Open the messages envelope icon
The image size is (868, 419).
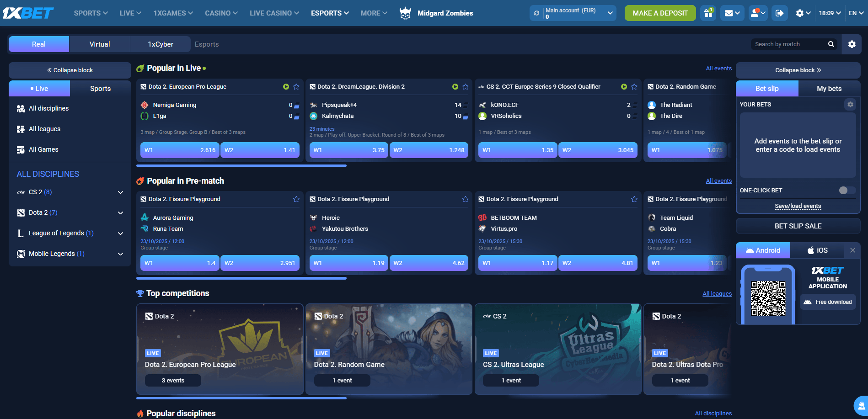[729, 13]
